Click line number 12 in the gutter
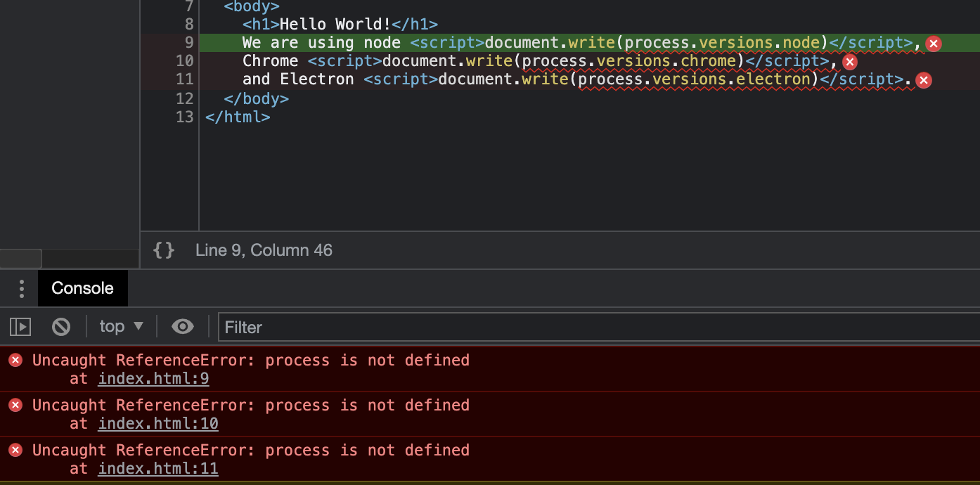980x485 pixels. [184, 98]
